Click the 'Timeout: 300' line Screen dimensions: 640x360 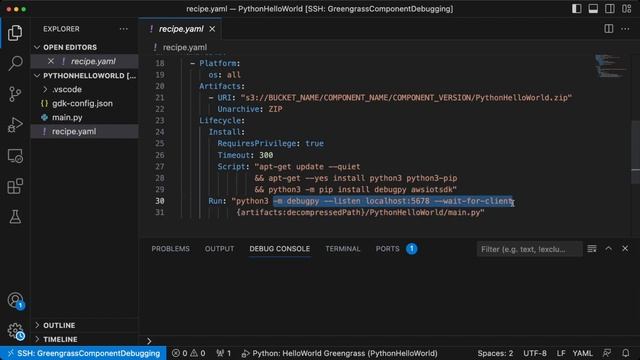point(245,155)
